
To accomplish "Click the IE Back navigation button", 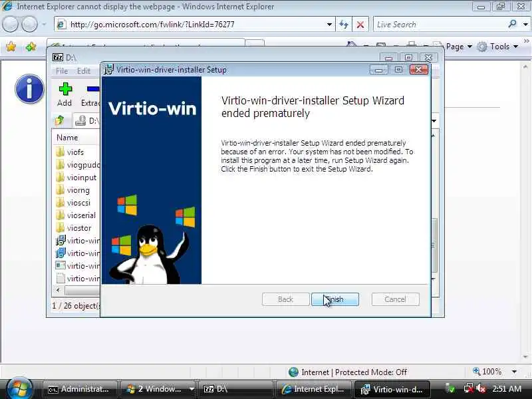I will coord(10,25).
